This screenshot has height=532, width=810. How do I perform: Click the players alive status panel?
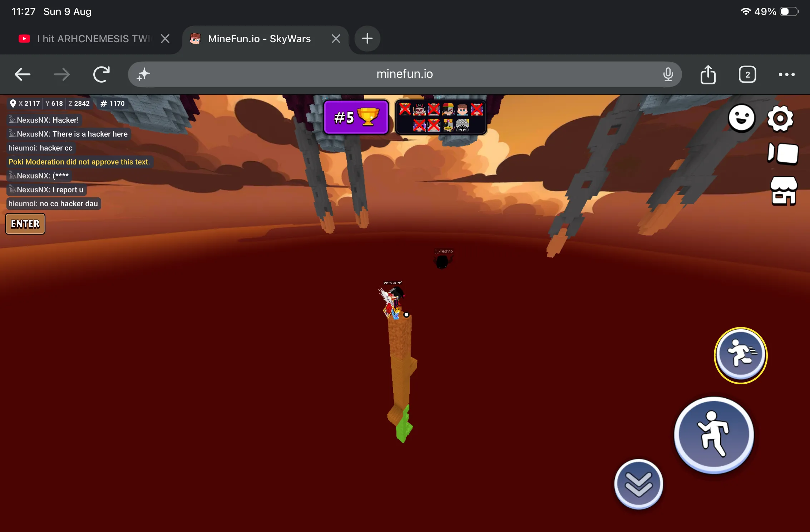pos(441,117)
